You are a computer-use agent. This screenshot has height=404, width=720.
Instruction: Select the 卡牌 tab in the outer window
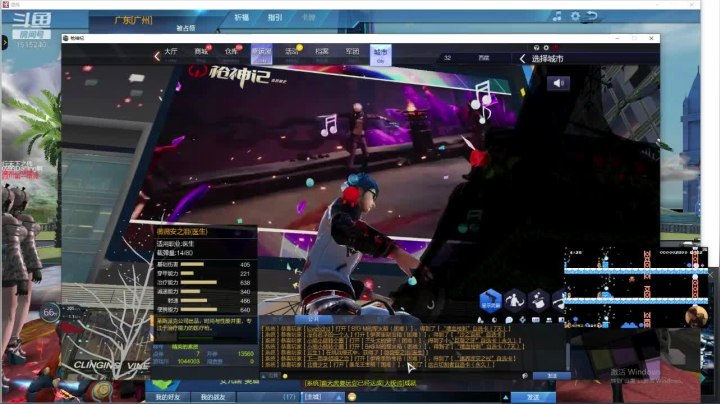pos(308,17)
